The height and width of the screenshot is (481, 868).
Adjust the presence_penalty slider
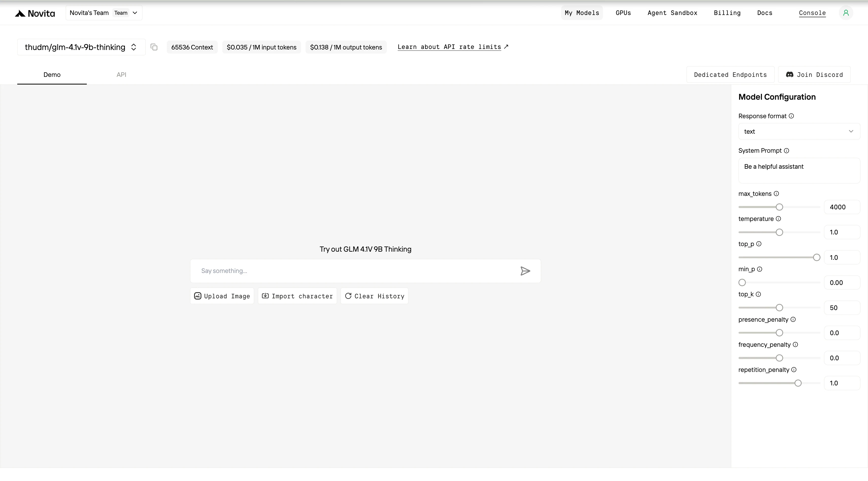(x=779, y=333)
